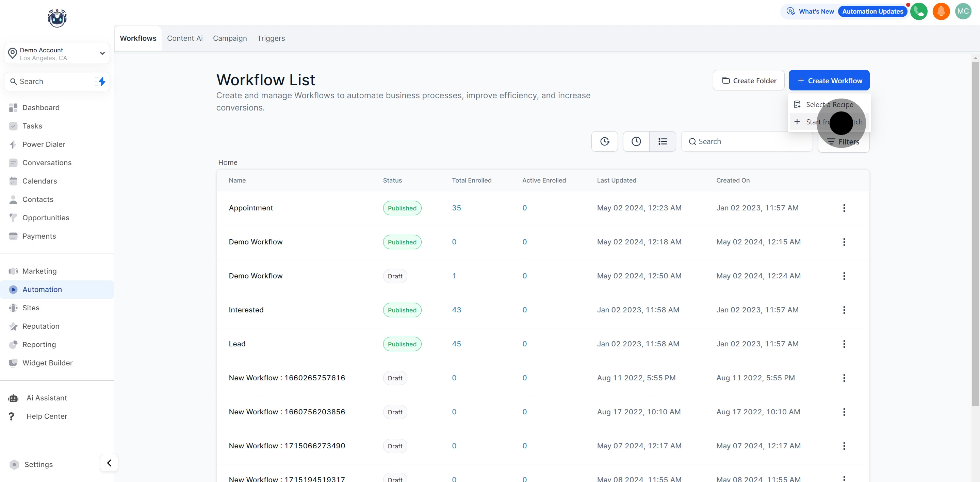Open the orange notifications bell
980x482 pixels.
coord(941,12)
